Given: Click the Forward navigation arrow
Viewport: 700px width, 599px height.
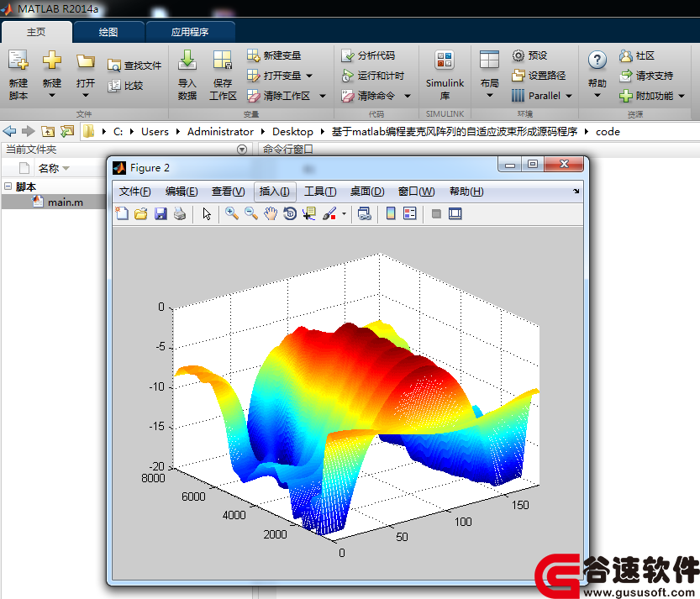Looking at the screenshot, I should click(28, 131).
